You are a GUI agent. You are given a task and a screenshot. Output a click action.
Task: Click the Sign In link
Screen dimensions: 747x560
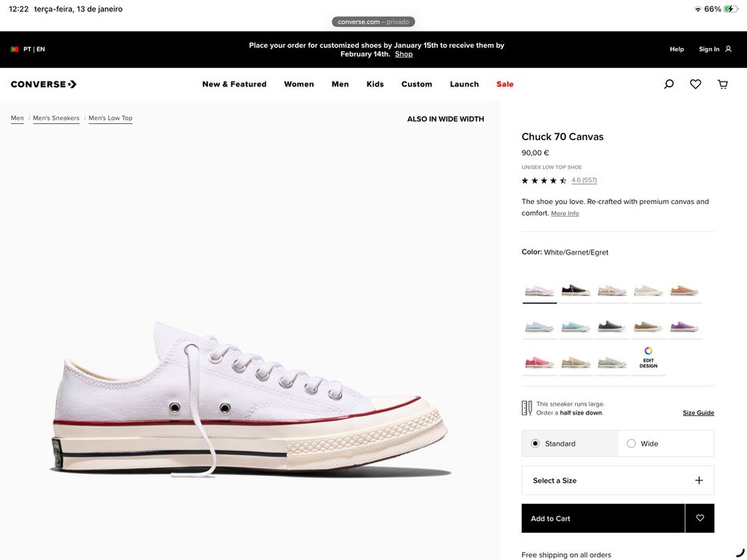click(x=709, y=49)
